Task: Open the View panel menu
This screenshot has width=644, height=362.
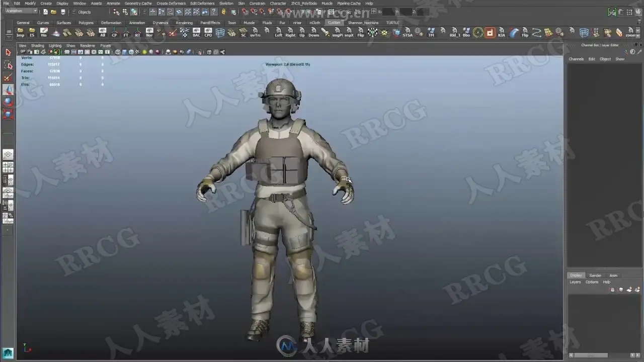Action: pyautogui.click(x=23, y=45)
